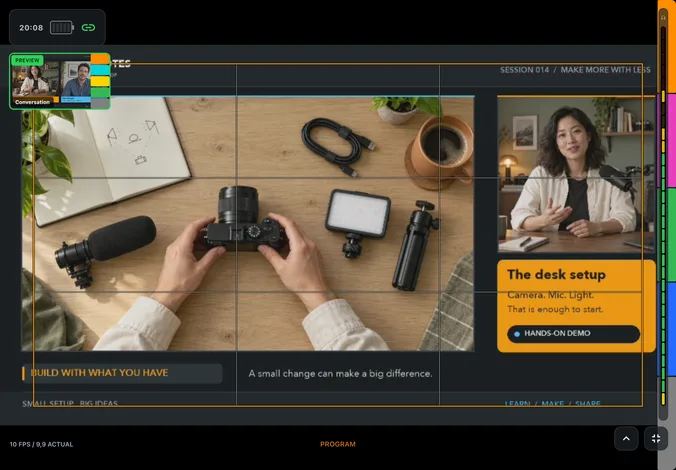Click the SESSION 014 / MAKE MORE WITH LESS text
Screen dimensions: 676x470
tap(575, 70)
